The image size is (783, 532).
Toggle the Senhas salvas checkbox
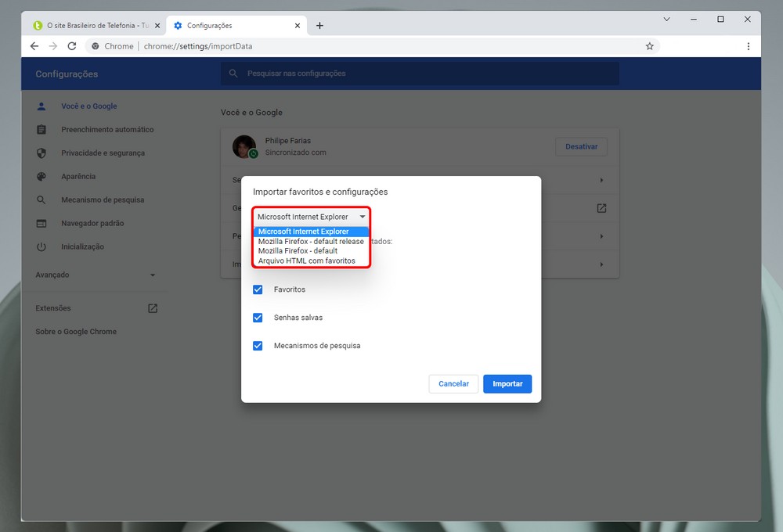(x=258, y=318)
